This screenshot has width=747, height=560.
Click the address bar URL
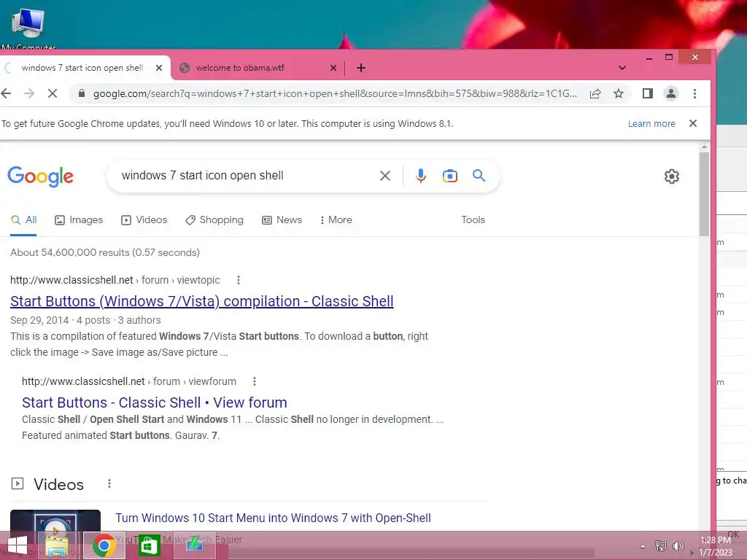coord(335,94)
